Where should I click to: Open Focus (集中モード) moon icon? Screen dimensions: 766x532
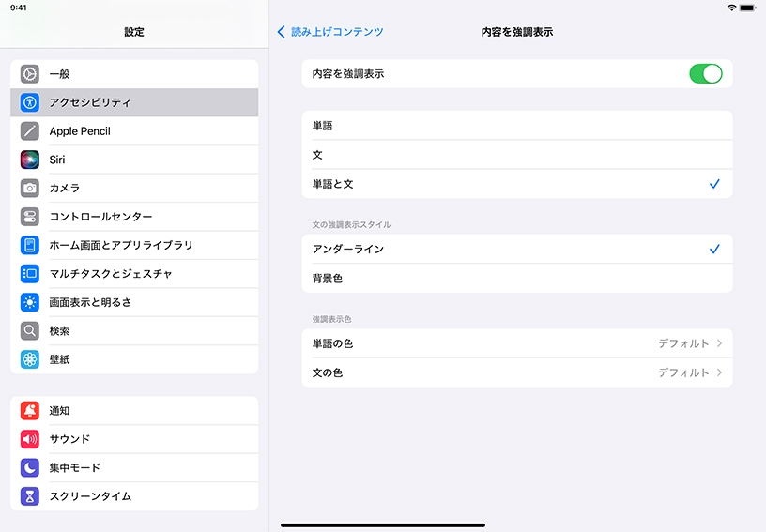click(29, 467)
